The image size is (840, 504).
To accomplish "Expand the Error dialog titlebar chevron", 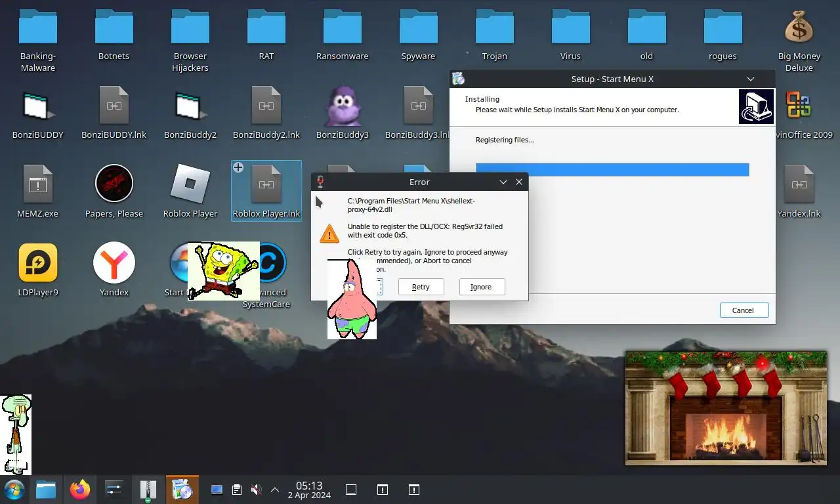I will [503, 182].
